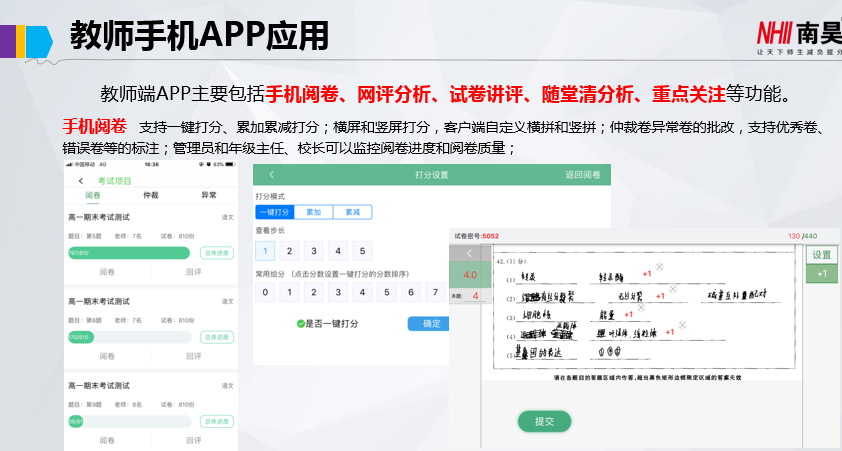
Task: Click the back arrow above the 4.0 score
Action: [x=467, y=254]
